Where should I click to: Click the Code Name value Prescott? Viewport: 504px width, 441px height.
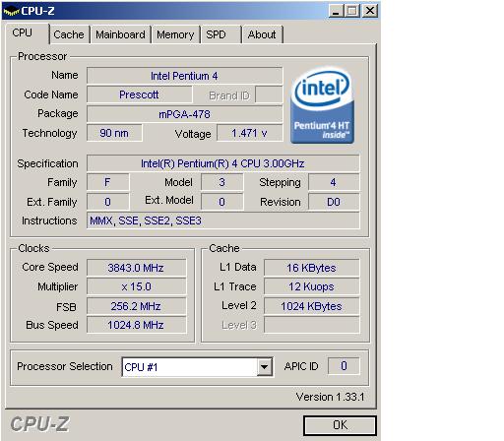tap(139, 94)
